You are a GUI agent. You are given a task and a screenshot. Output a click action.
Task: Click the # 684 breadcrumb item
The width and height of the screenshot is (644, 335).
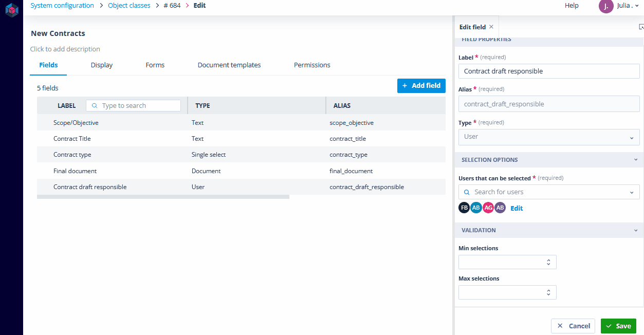(x=172, y=6)
